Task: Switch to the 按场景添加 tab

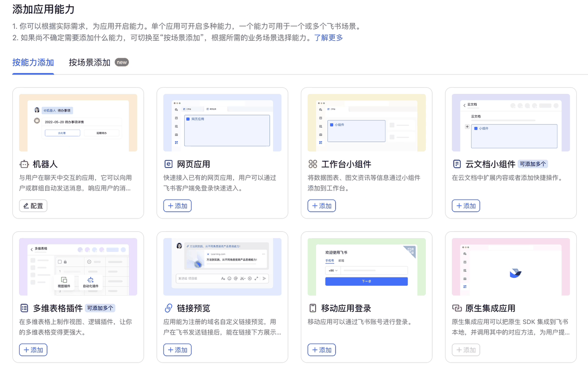Action: [x=90, y=63]
